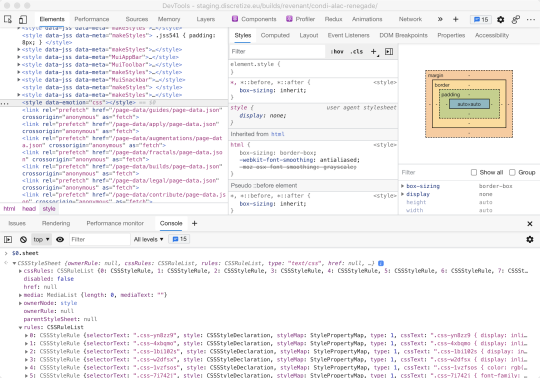
Task: Open the Layout pane tab
Action: click(309, 35)
